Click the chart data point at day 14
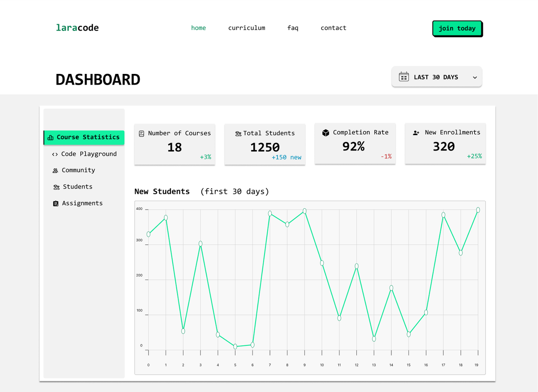The image size is (538, 392). click(391, 288)
